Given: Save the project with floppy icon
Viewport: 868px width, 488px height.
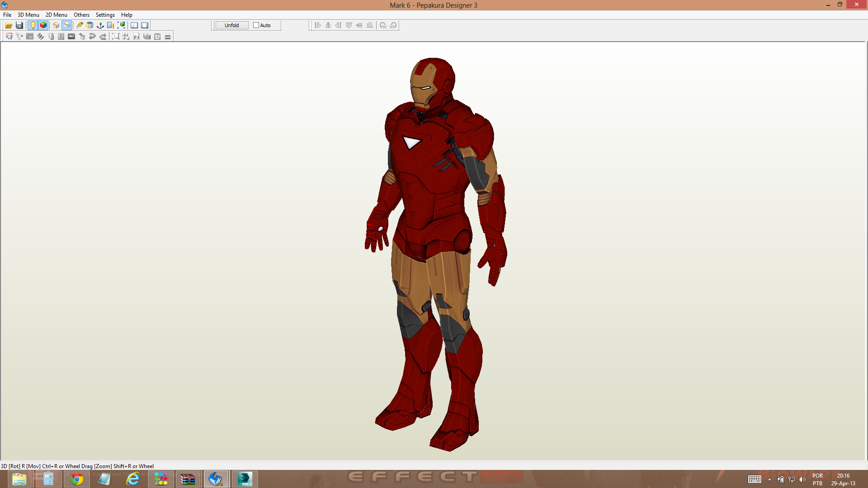Looking at the screenshot, I should click(x=19, y=25).
